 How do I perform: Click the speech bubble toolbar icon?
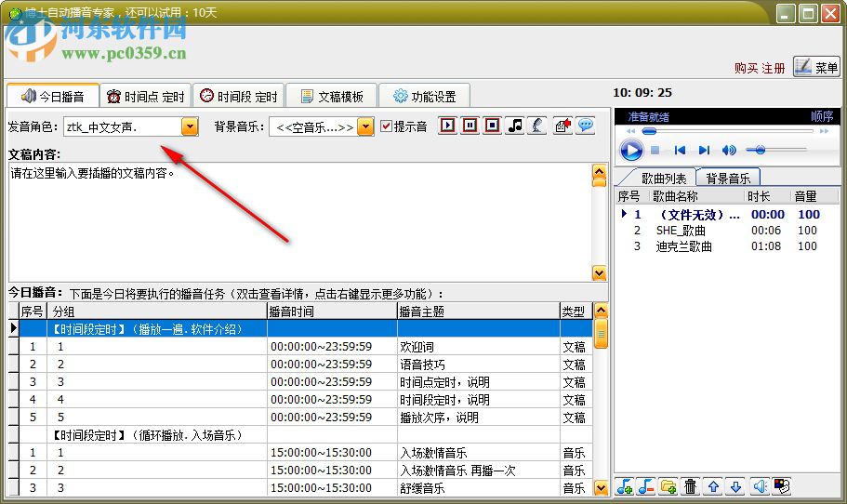586,126
